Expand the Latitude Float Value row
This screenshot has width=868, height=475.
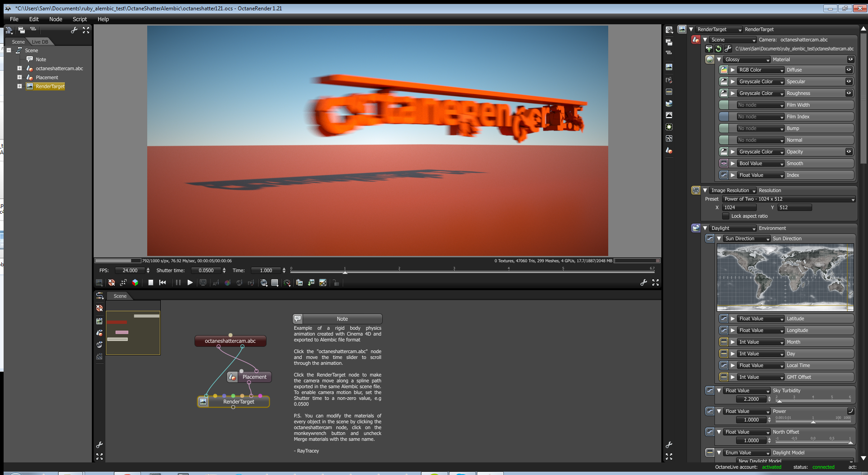click(x=733, y=318)
